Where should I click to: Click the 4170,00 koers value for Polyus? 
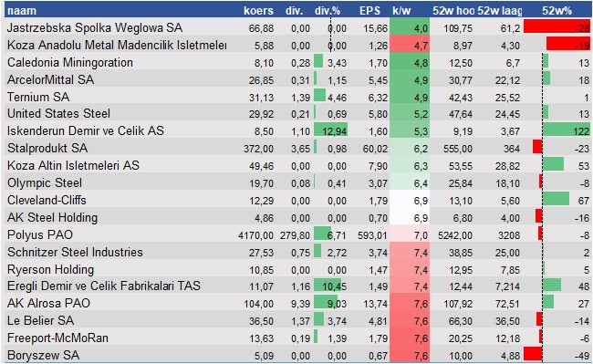[x=255, y=235]
